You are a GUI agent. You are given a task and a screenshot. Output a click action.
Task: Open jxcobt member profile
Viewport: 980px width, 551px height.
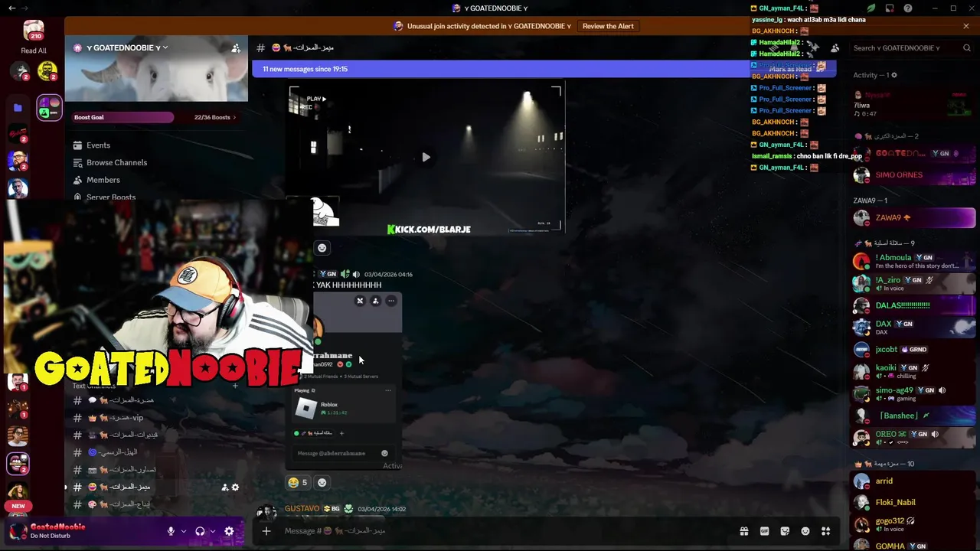tap(913, 349)
